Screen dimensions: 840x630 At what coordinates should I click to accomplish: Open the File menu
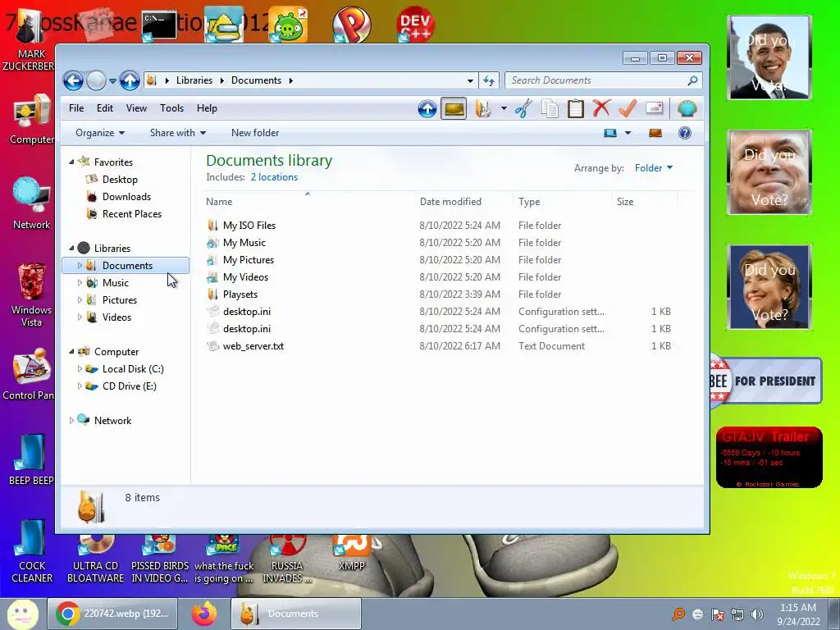[x=76, y=108]
